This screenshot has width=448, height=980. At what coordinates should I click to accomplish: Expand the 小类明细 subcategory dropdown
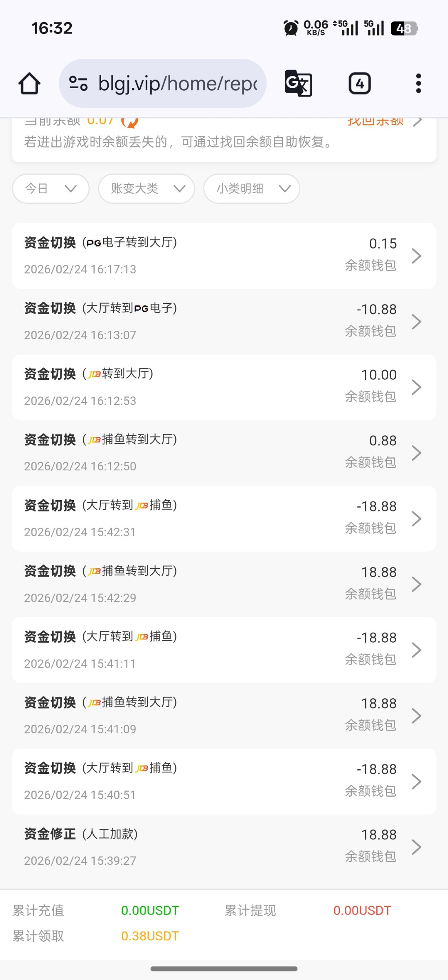252,189
